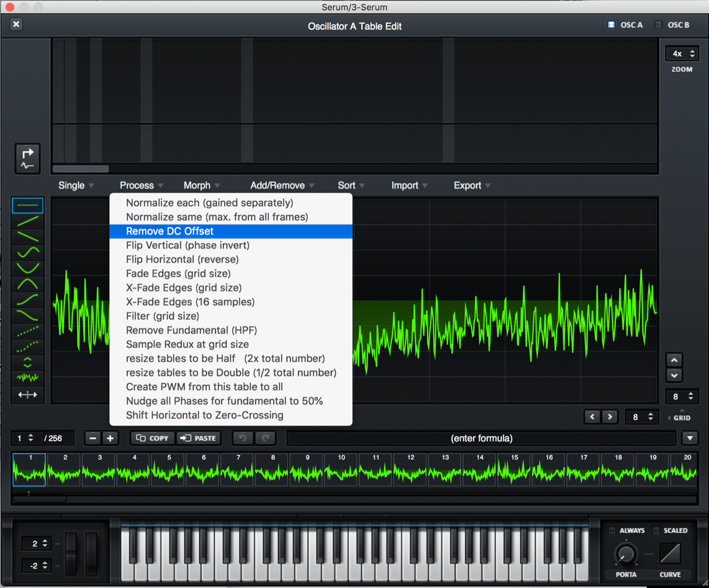Select the bell curve drawing tool

[27, 283]
